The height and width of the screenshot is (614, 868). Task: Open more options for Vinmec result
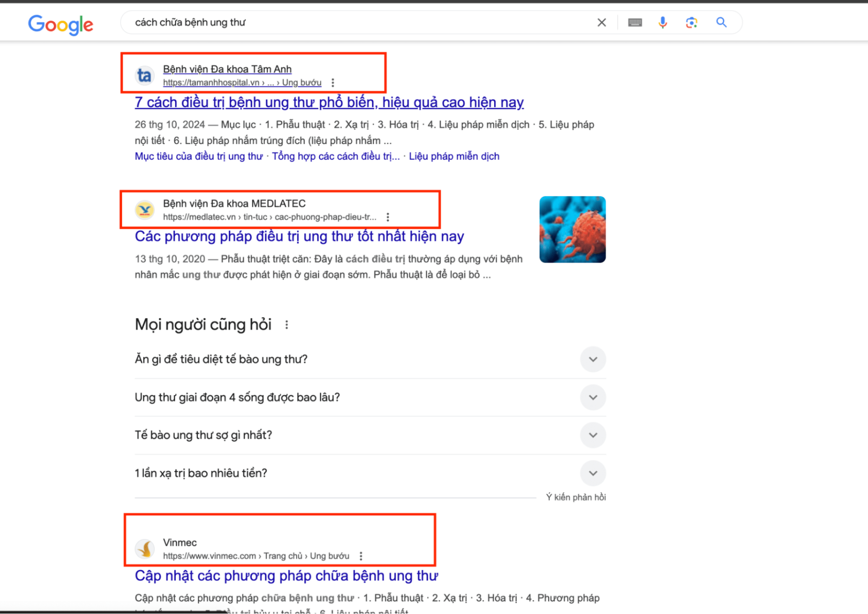[x=361, y=556]
